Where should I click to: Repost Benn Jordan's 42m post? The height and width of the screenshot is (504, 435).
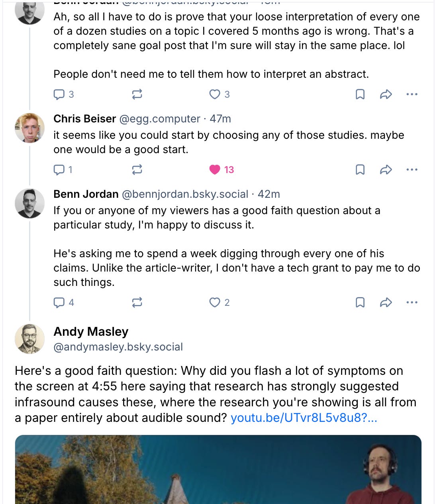[x=137, y=303]
